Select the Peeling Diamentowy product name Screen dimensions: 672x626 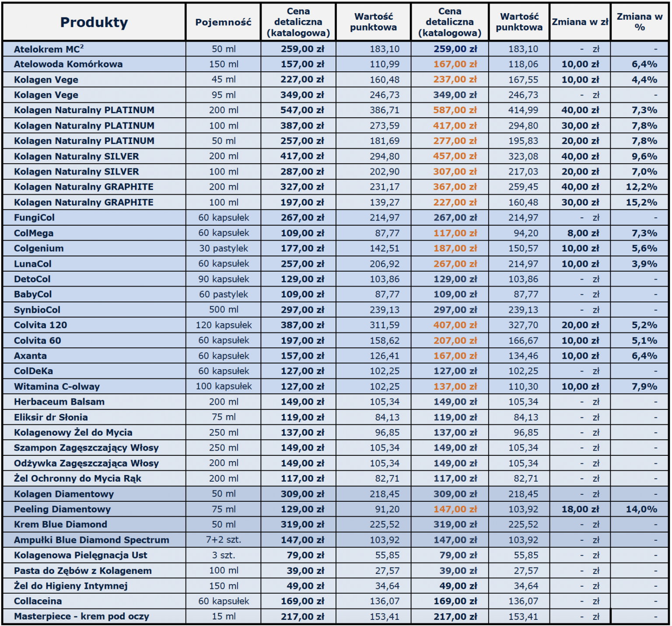pos(62,509)
